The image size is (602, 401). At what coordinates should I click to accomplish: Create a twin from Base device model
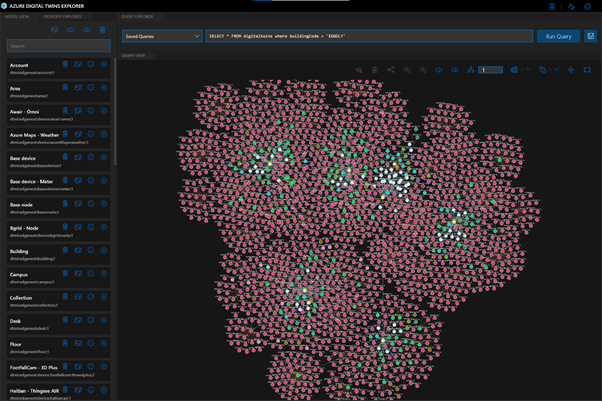pos(104,157)
